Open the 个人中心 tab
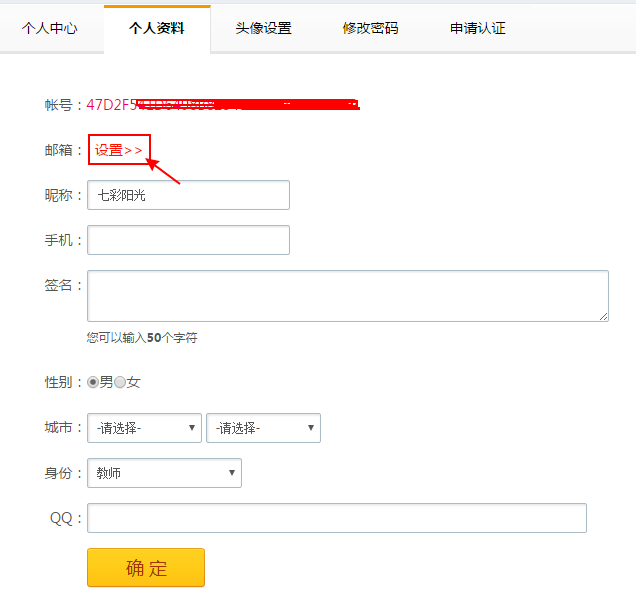This screenshot has width=636, height=607. (50, 28)
